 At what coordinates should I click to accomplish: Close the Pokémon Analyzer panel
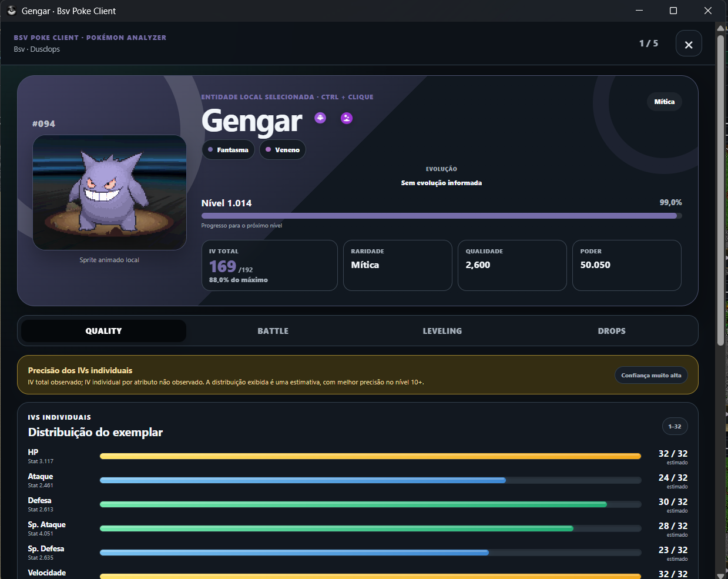coord(689,43)
